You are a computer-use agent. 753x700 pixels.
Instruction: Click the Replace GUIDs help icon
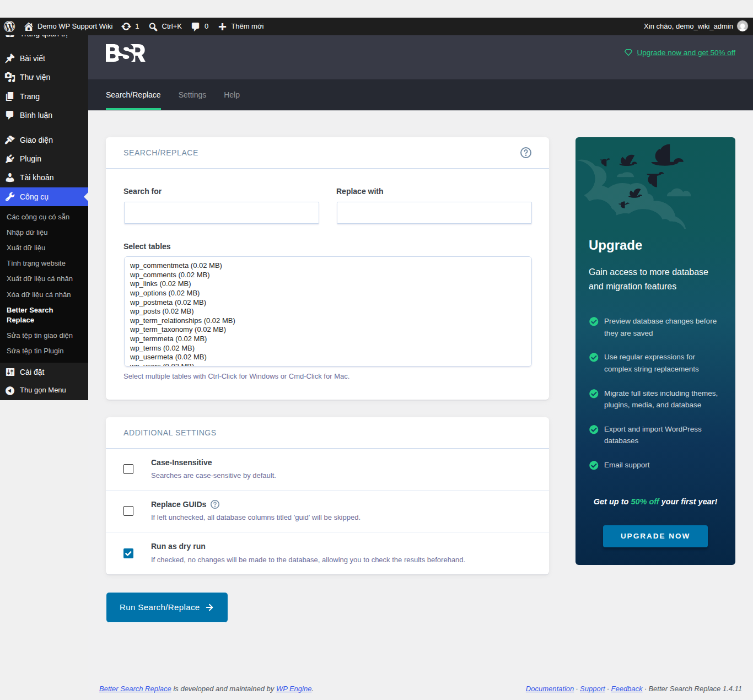pyautogui.click(x=215, y=504)
